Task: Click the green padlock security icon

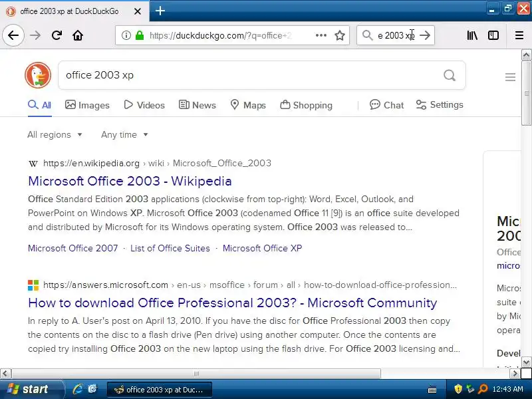Action: 140,35
